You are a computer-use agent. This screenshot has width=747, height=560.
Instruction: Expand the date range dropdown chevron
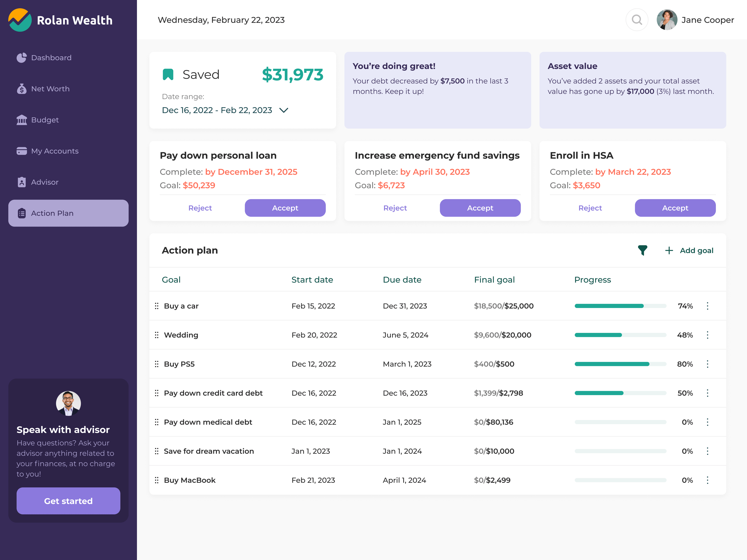284,110
